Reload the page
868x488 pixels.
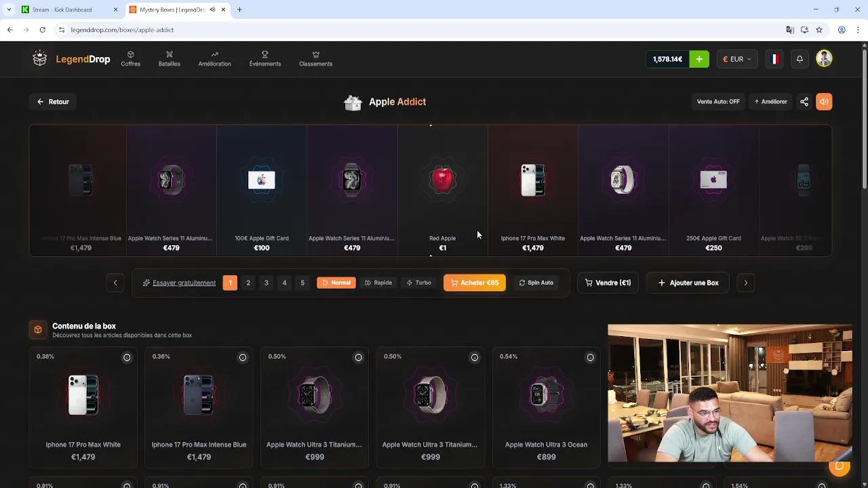tap(42, 30)
